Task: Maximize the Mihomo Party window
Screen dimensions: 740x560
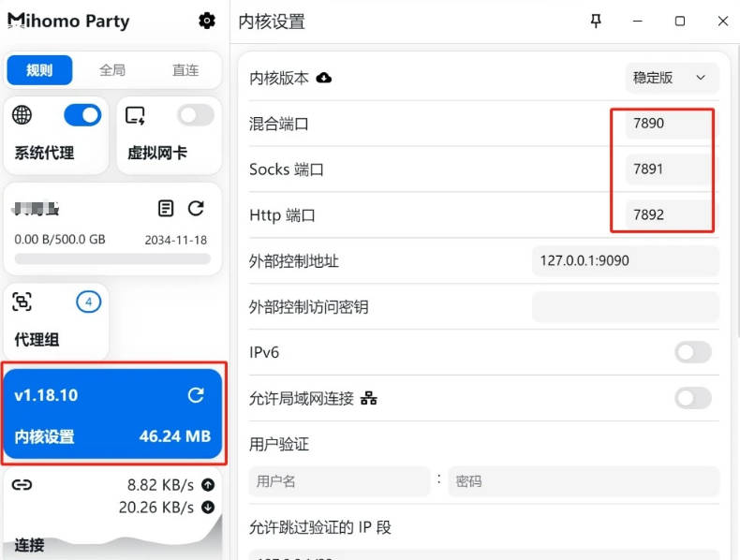Action: pyautogui.click(x=680, y=22)
